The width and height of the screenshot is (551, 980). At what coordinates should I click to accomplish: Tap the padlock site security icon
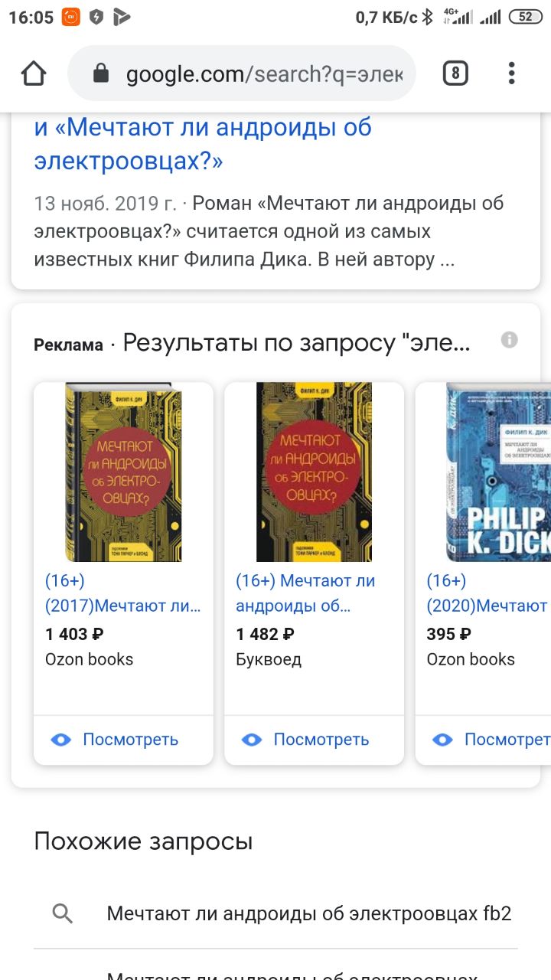coord(100,73)
